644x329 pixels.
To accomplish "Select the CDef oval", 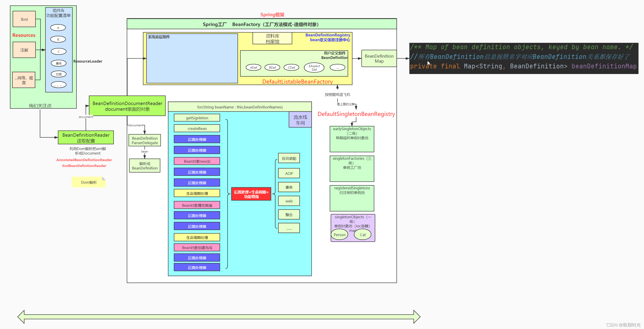I will 291,68.
